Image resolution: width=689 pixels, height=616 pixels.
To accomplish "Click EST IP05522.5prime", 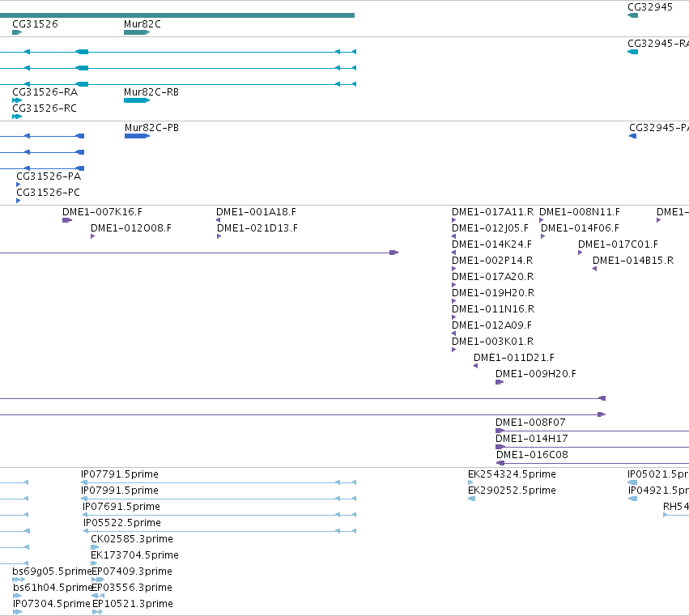I will [x=219, y=531].
